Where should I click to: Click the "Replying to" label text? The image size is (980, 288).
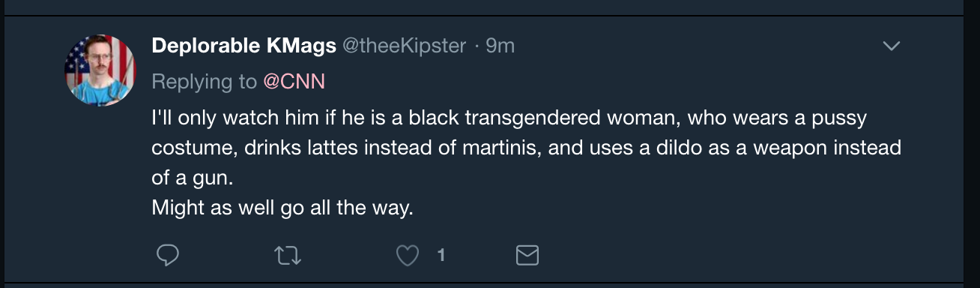pyautogui.click(x=204, y=82)
